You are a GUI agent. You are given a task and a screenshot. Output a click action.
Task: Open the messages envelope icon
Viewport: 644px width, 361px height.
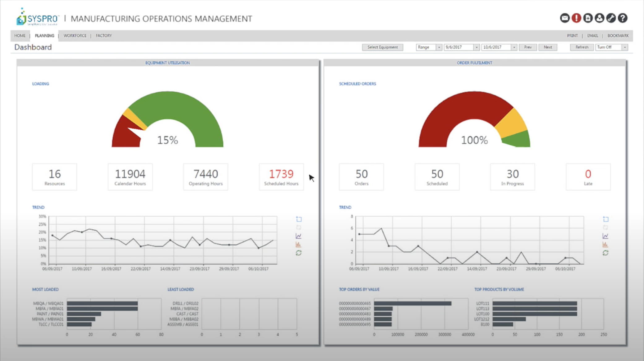click(x=565, y=18)
